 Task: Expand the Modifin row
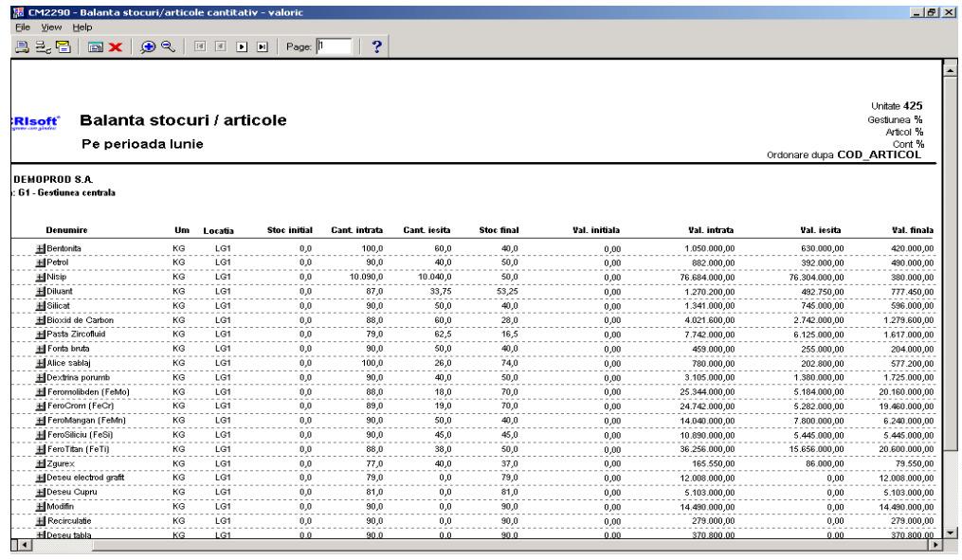click(x=41, y=507)
